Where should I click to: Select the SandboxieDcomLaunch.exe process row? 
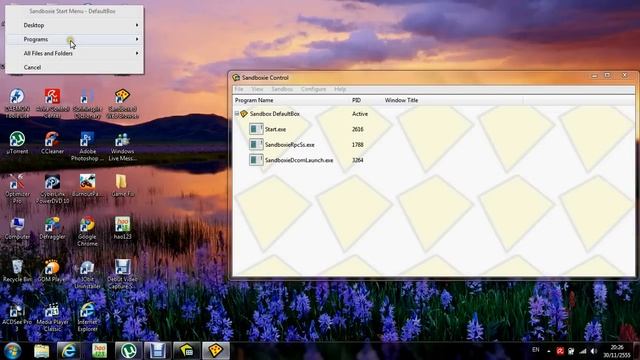coord(307,160)
